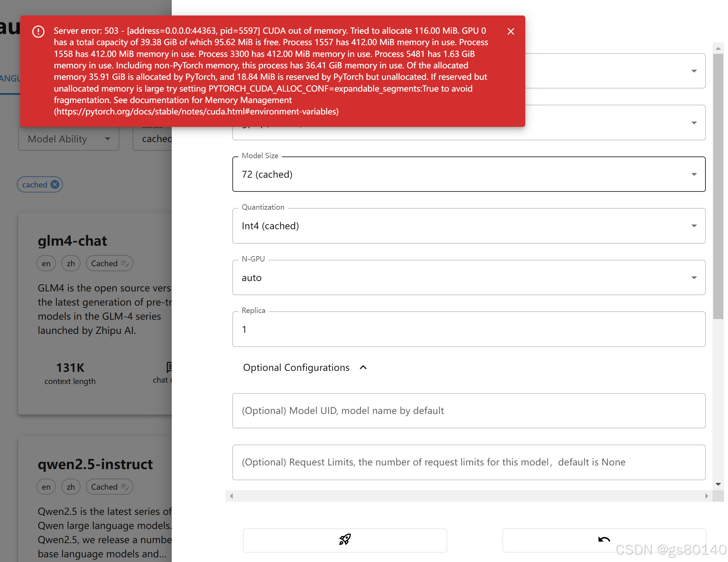Click the optional Model UID field
This screenshot has width=728, height=562.
(468, 411)
